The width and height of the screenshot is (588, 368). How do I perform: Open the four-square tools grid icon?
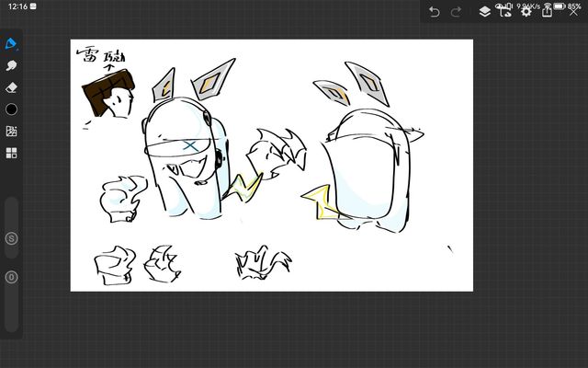click(x=12, y=153)
